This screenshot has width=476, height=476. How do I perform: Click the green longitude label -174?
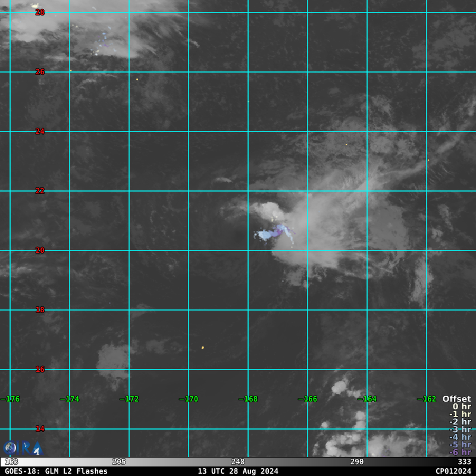click(70, 399)
